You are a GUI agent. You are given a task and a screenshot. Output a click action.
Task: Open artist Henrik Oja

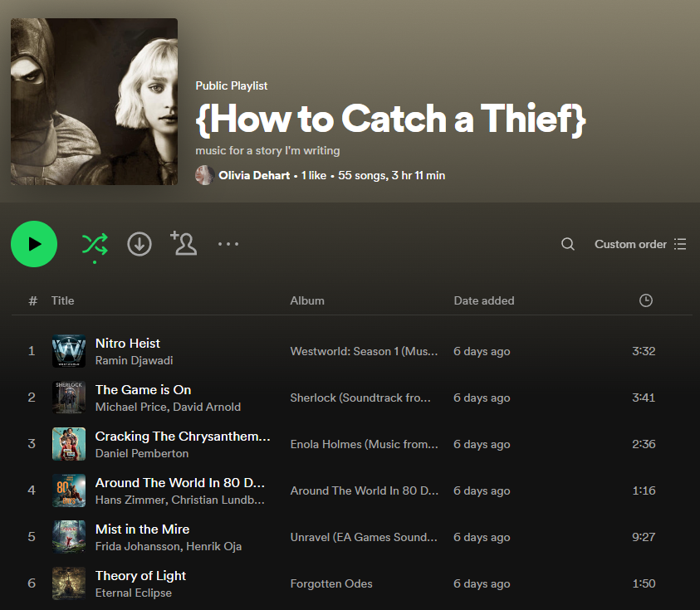pos(214,546)
